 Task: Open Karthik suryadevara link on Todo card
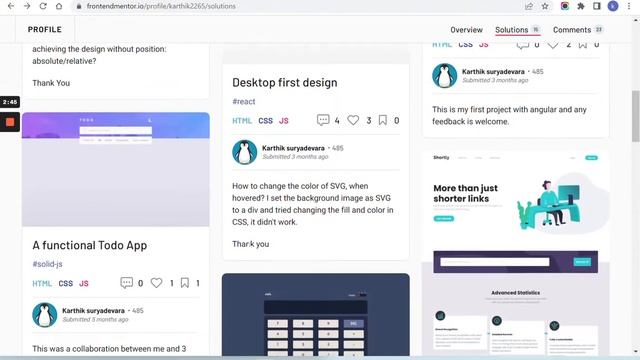click(x=93, y=311)
